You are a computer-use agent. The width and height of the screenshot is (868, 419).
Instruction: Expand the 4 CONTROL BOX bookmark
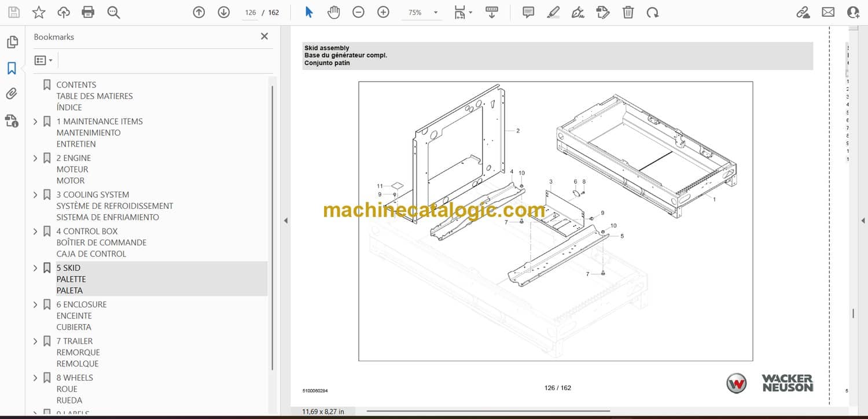35,231
